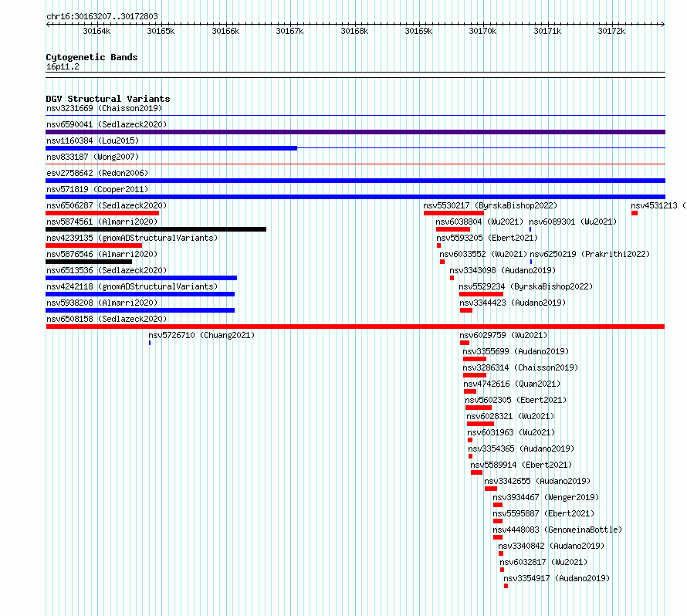Click the long red bar of nsv6508158

click(355, 327)
